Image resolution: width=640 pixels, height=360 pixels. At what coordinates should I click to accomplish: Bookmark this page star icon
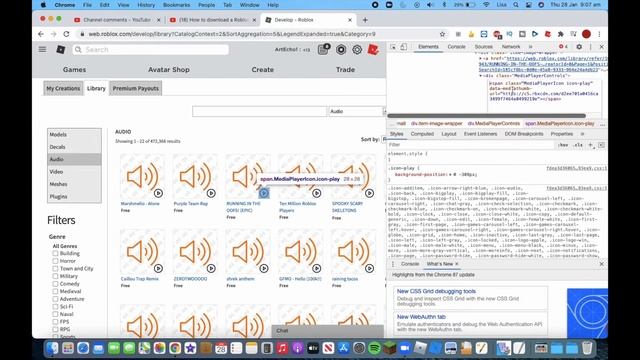[442, 34]
